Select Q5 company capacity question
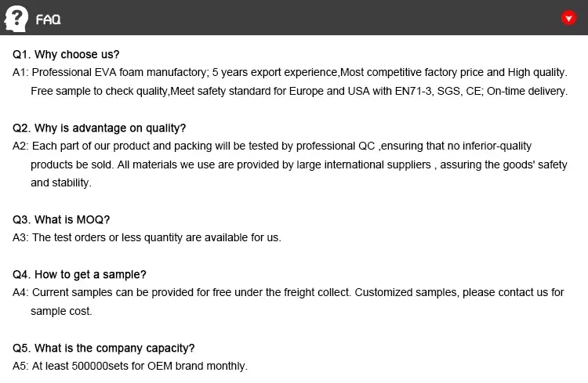588x383 pixels. 103,348
